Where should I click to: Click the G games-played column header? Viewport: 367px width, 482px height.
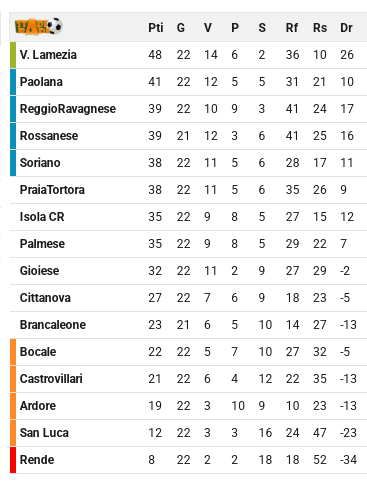point(181,28)
